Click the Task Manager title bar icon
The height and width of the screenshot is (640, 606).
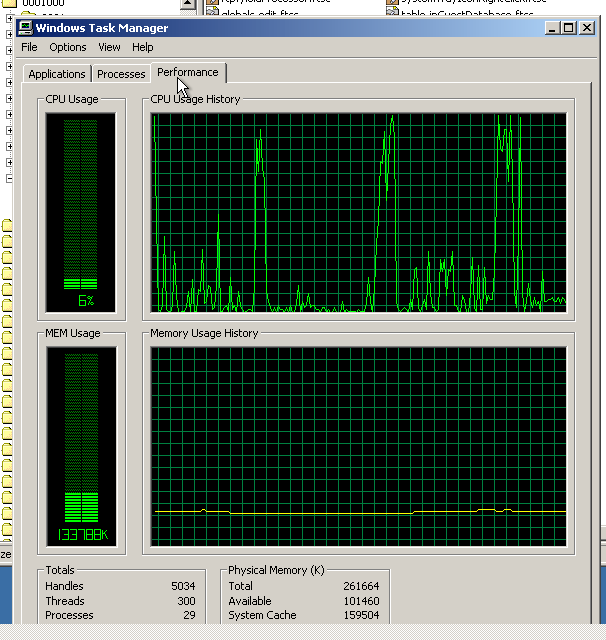[25, 28]
